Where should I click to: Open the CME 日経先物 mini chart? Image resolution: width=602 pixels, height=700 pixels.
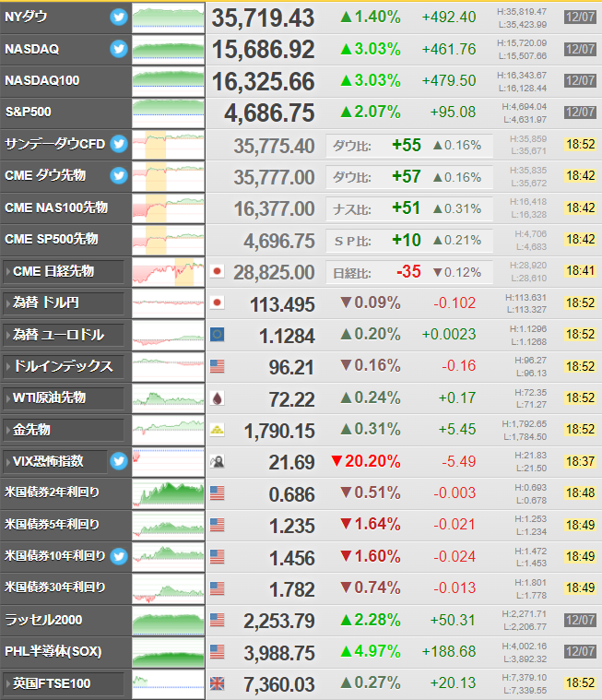pos(168,271)
